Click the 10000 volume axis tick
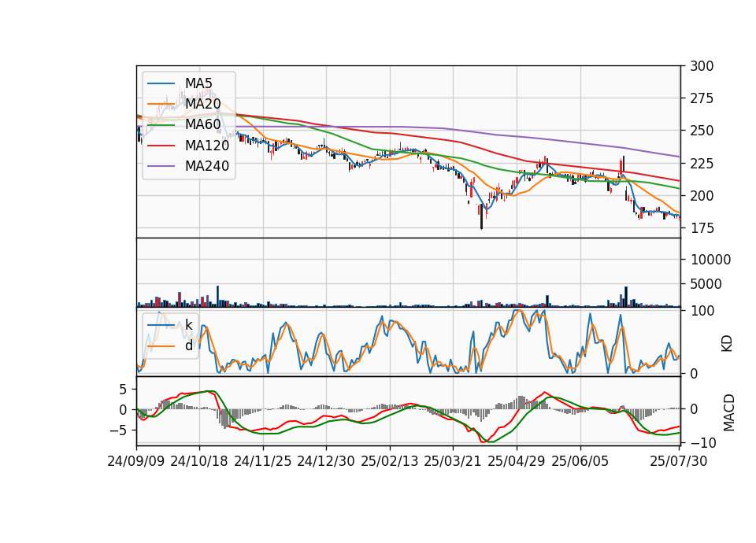 coord(710,260)
